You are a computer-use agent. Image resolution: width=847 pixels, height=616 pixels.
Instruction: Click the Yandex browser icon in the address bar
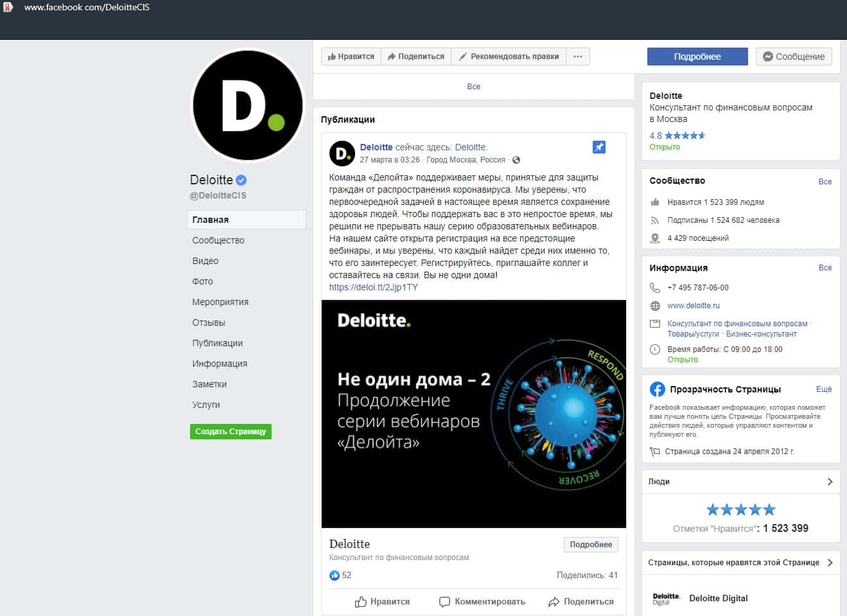pyautogui.click(x=8, y=8)
